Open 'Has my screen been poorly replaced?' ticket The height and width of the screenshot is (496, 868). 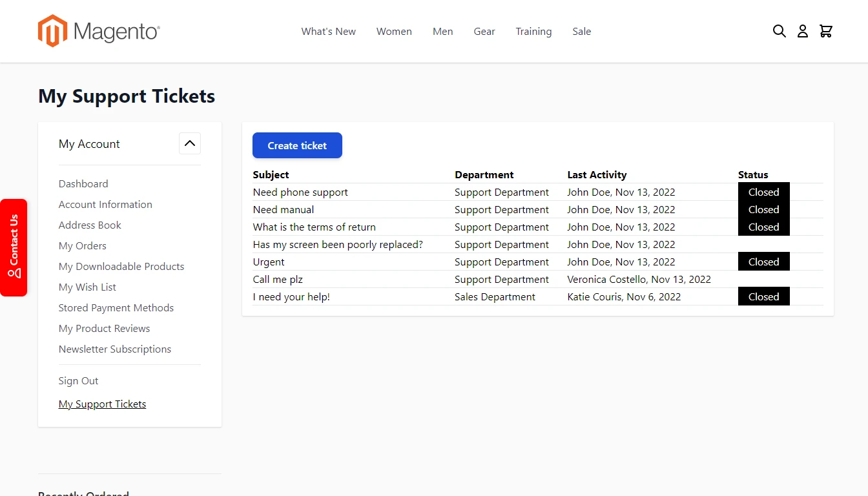click(x=338, y=244)
